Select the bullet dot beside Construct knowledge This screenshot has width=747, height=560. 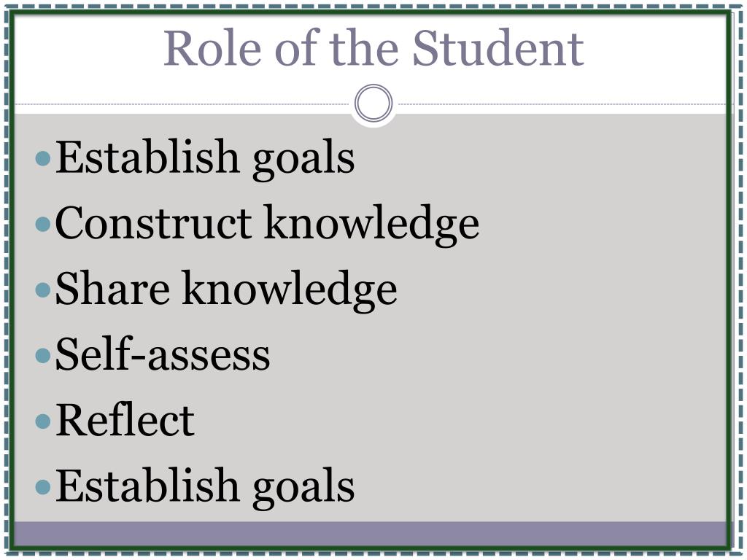point(43,224)
